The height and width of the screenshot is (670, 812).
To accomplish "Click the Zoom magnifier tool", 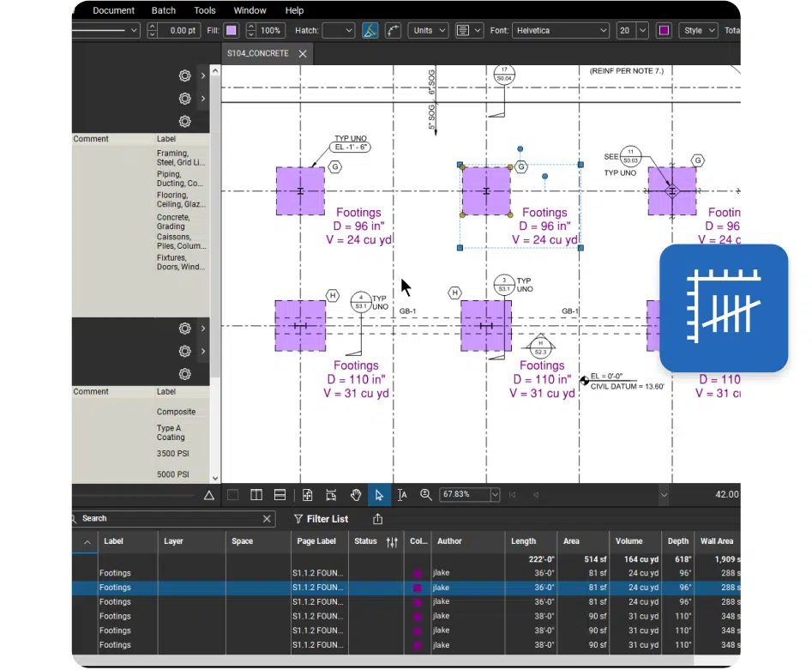I will click(426, 495).
